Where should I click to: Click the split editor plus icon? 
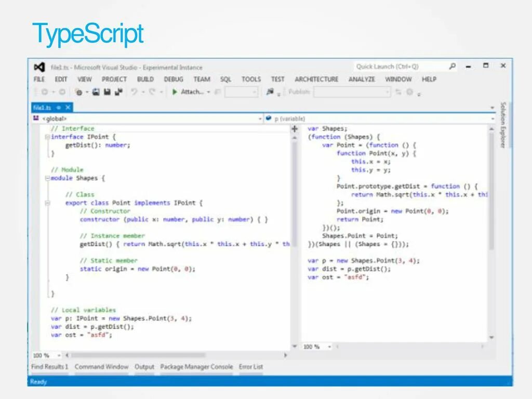point(295,129)
